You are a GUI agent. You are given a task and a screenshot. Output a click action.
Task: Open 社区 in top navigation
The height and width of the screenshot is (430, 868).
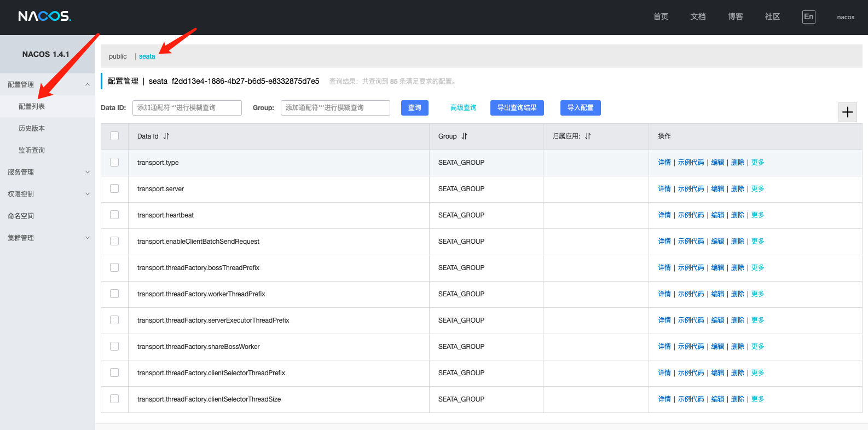coord(772,16)
